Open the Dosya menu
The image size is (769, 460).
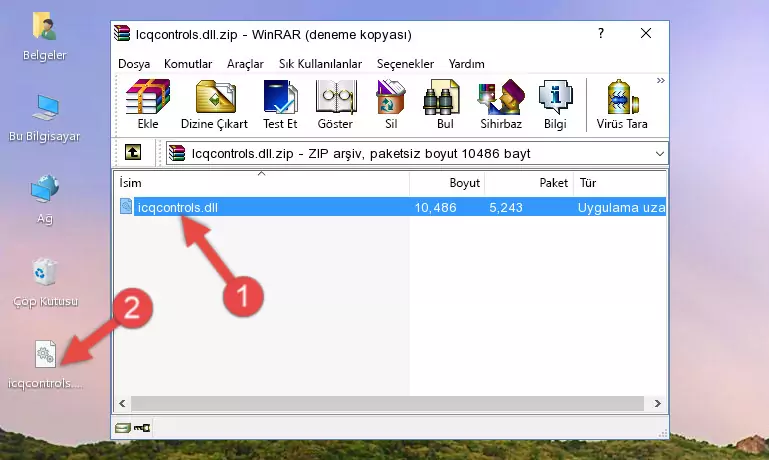(134, 64)
